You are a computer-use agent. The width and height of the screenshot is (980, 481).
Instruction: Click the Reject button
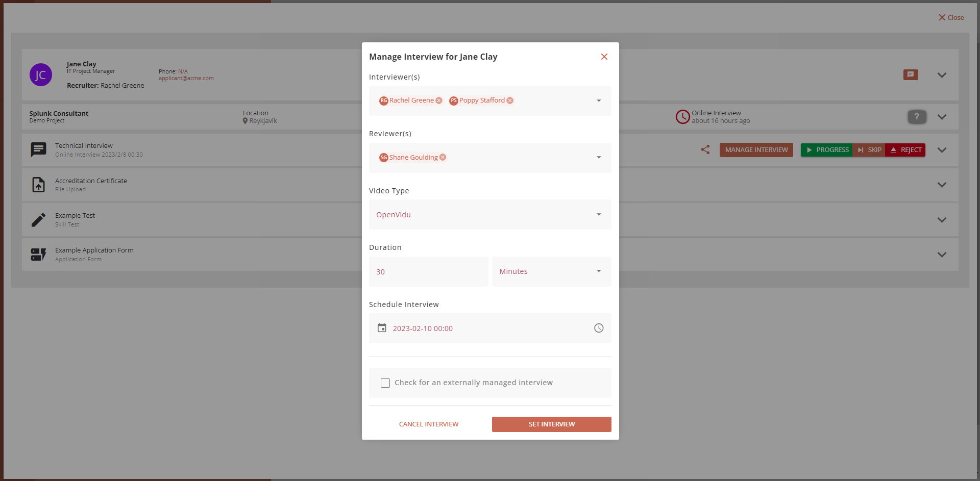coord(905,150)
